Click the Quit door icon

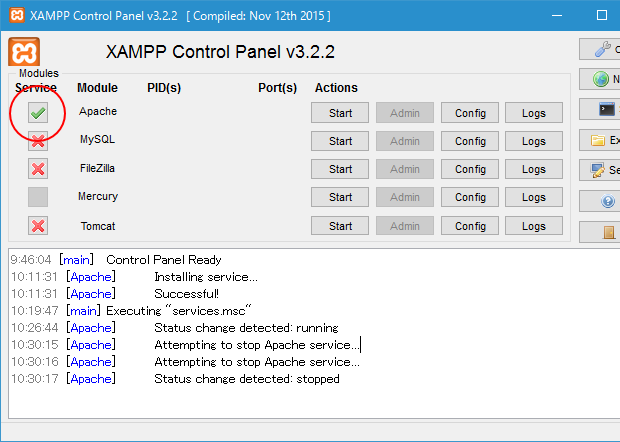tap(607, 232)
